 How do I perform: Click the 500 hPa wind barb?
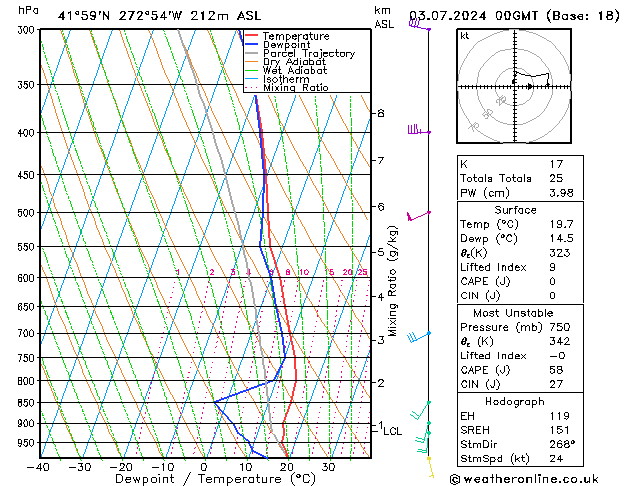click(419, 216)
